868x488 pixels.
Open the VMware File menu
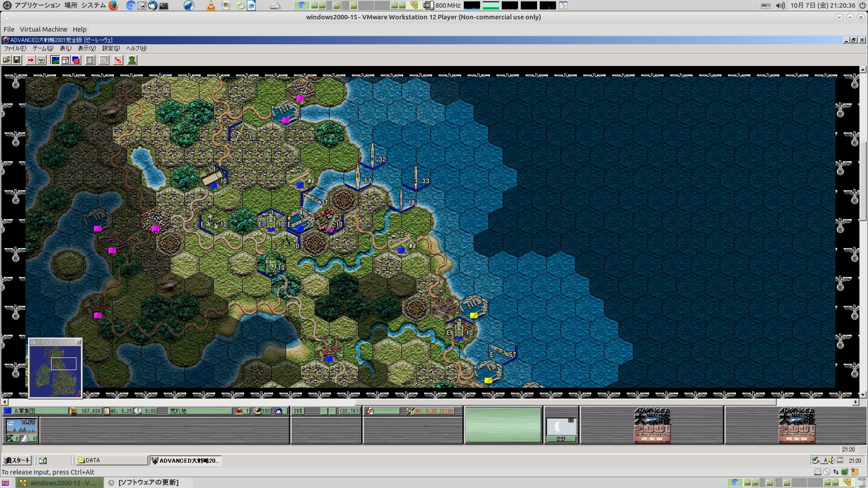point(9,29)
